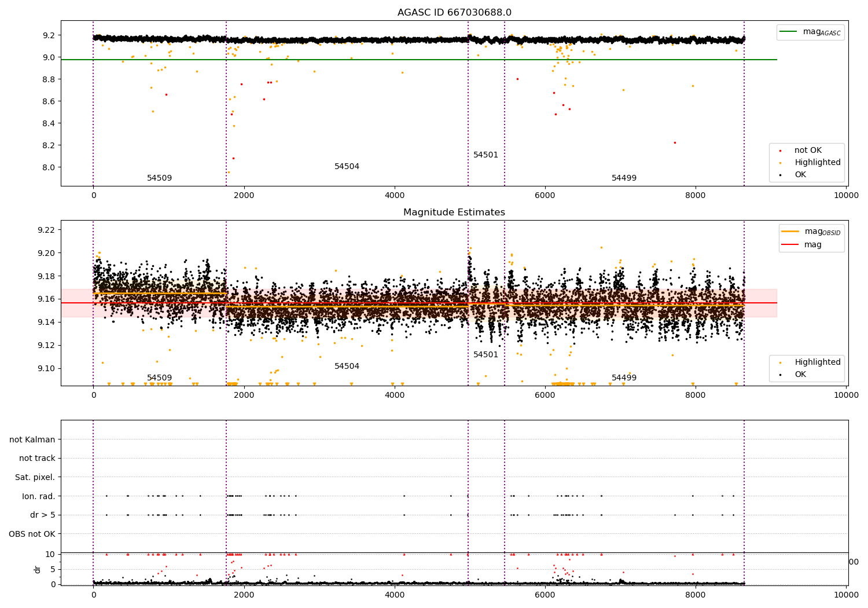Click y-axis tick 8.0 in top plot

(x=48, y=167)
